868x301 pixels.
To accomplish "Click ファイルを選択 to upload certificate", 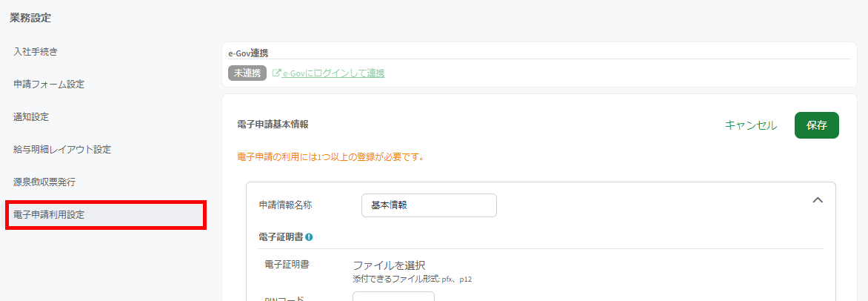I will [389, 265].
